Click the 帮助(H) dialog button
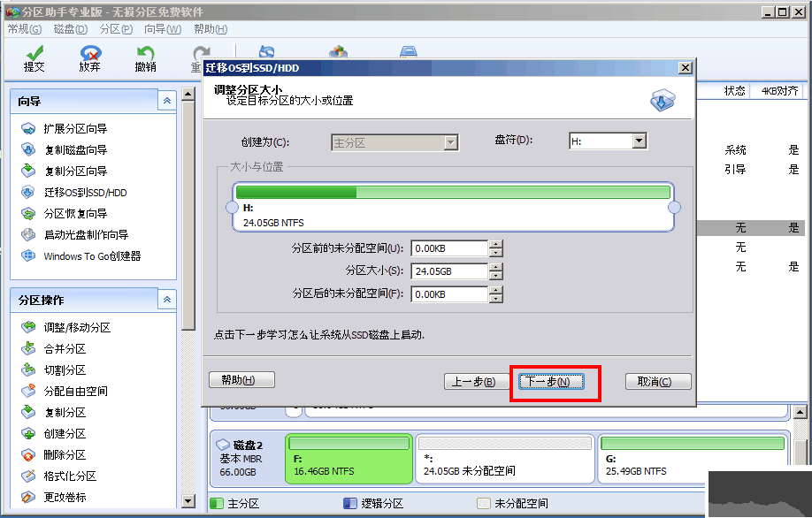This screenshot has width=812, height=518. pyautogui.click(x=241, y=380)
